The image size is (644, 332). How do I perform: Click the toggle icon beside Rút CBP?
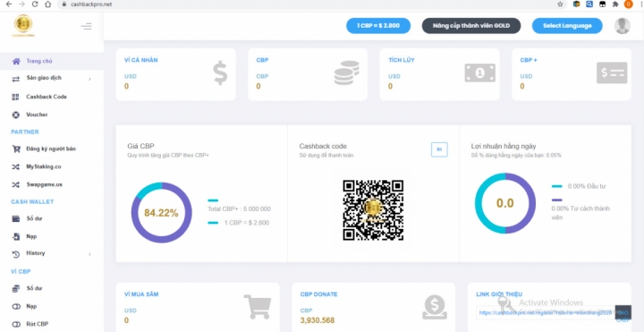(16, 324)
